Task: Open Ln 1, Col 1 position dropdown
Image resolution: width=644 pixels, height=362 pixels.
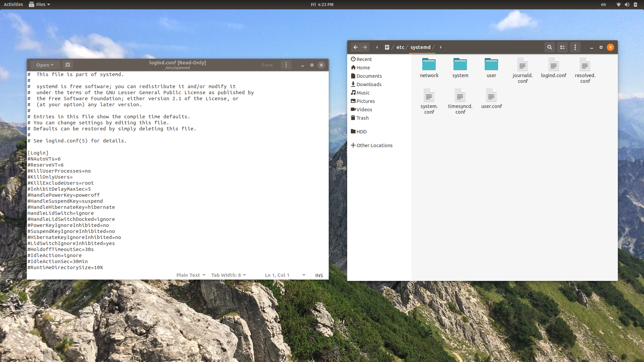Action: tap(285, 275)
